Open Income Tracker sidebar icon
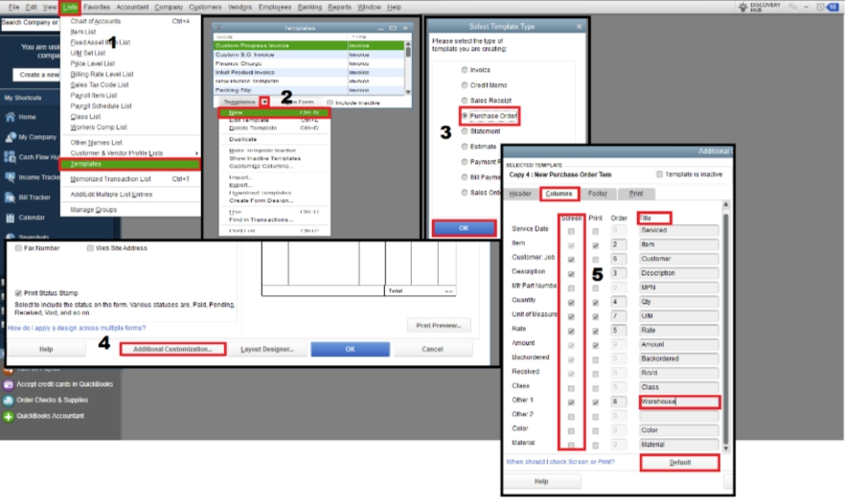 click(x=10, y=177)
